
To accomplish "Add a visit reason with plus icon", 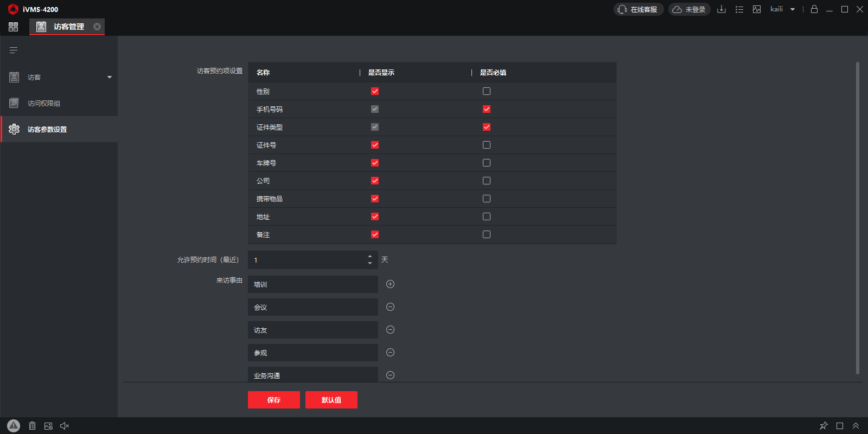I will click(x=390, y=284).
